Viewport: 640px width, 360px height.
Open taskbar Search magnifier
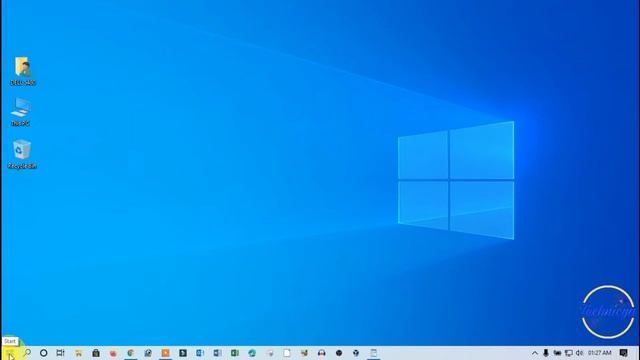click(x=27, y=353)
